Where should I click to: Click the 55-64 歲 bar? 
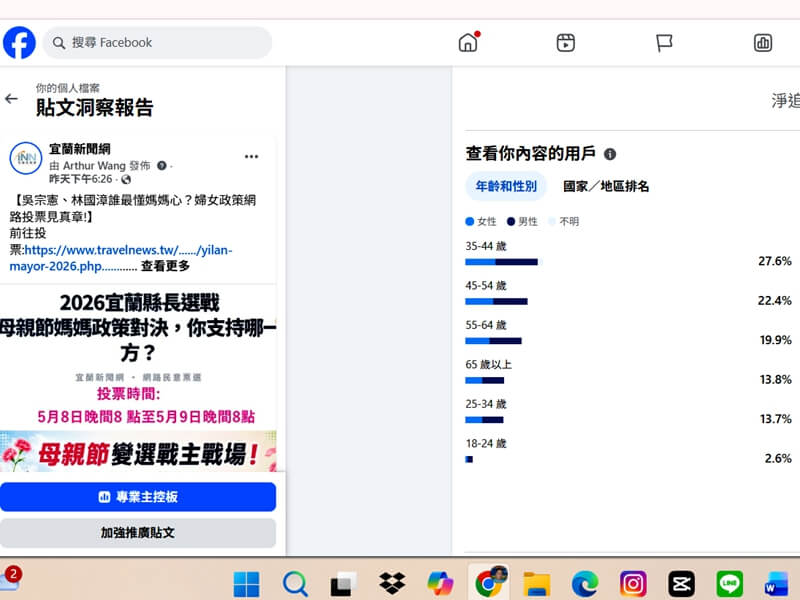pyautogui.click(x=493, y=341)
